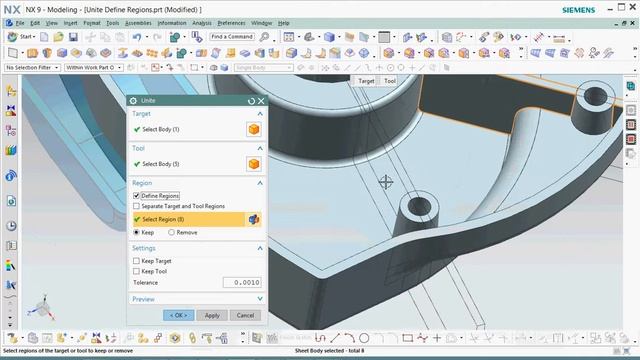Click the command search magnifier icon
Image resolution: width=640 pixels, height=360 pixels.
pos(264,37)
